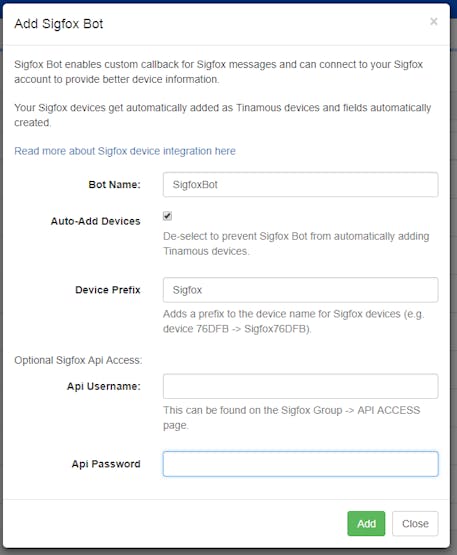Screen dimensions: 457x555
Task: Click the "Optional Sigfox Api Access:" heading
Action: coord(78,360)
